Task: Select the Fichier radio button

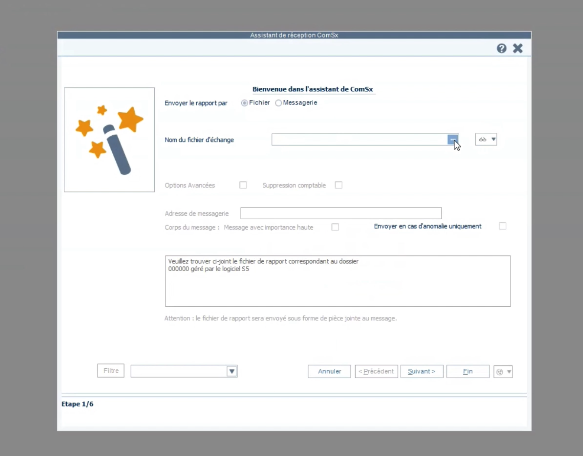Action: point(244,103)
